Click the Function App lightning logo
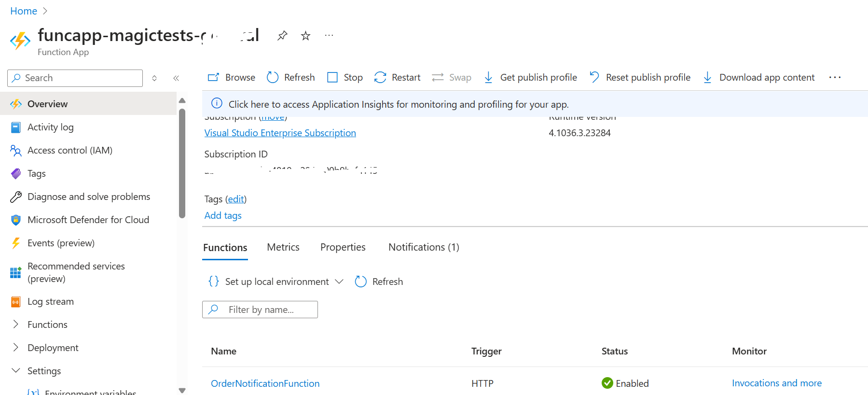The width and height of the screenshot is (868, 395). (x=20, y=41)
